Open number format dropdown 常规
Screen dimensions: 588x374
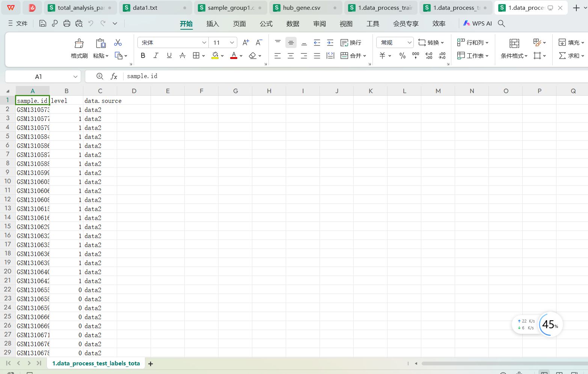click(x=410, y=42)
